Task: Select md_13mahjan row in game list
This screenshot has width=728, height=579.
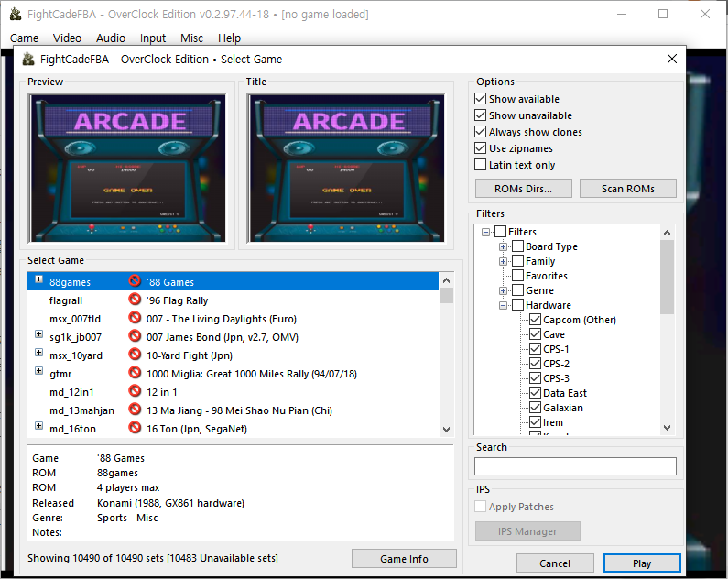Action: (x=233, y=410)
